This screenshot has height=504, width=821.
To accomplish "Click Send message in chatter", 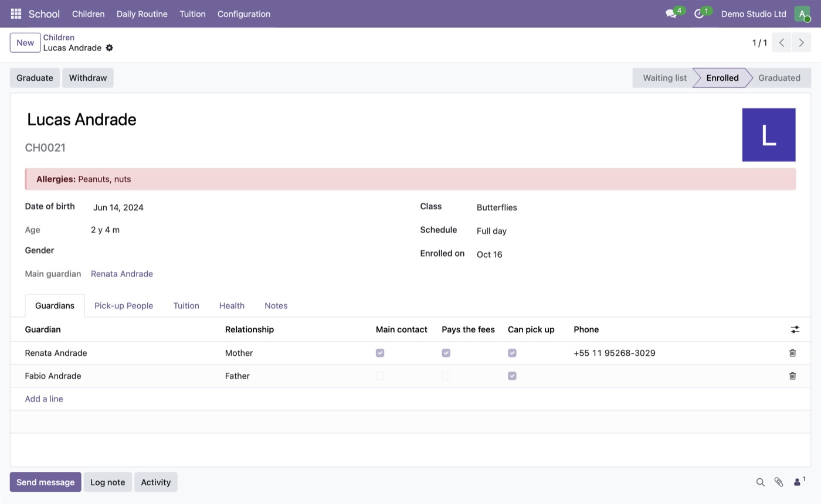I will coord(45,482).
